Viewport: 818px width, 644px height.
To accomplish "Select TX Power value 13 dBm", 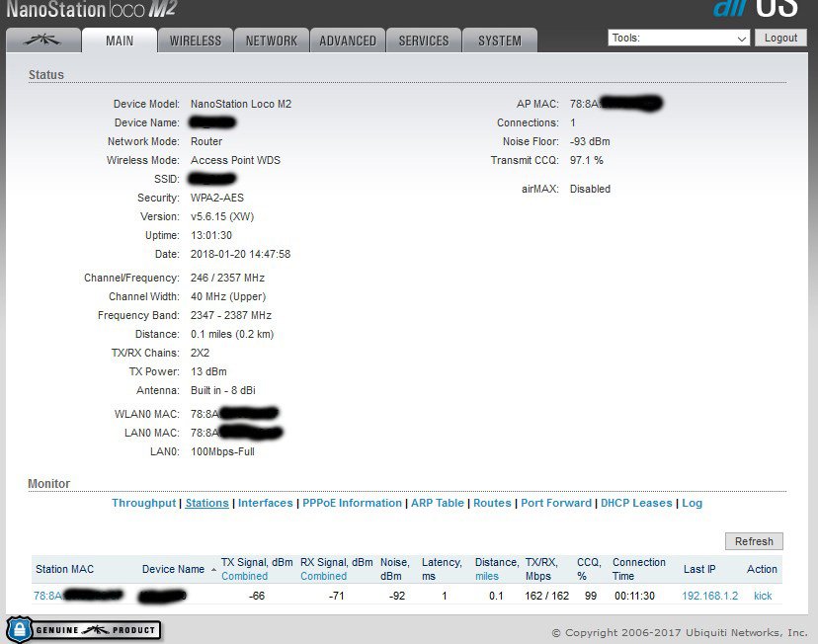I will click(208, 371).
